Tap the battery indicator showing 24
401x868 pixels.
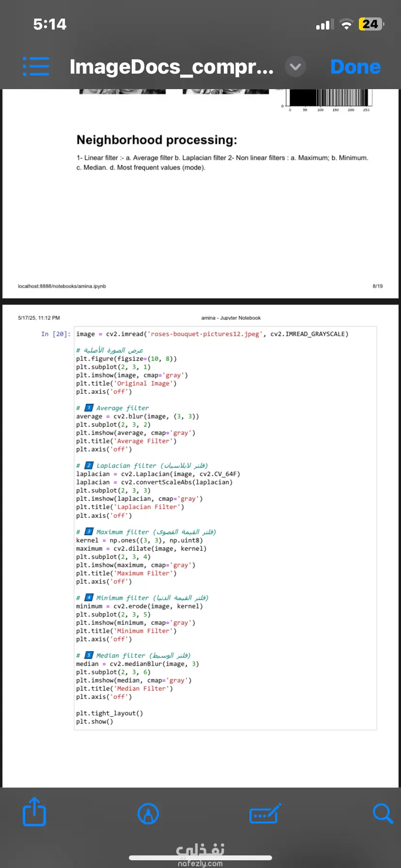(x=371, y=24)
